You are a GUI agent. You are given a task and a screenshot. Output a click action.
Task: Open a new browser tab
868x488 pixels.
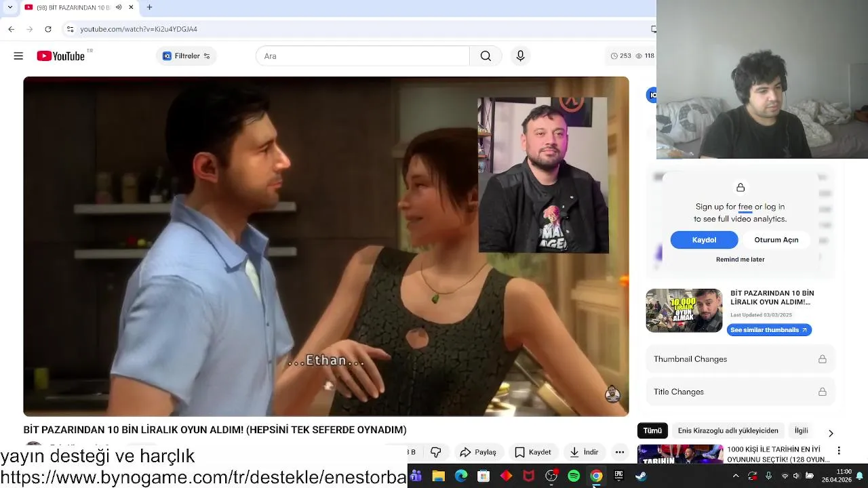point(149,7)
